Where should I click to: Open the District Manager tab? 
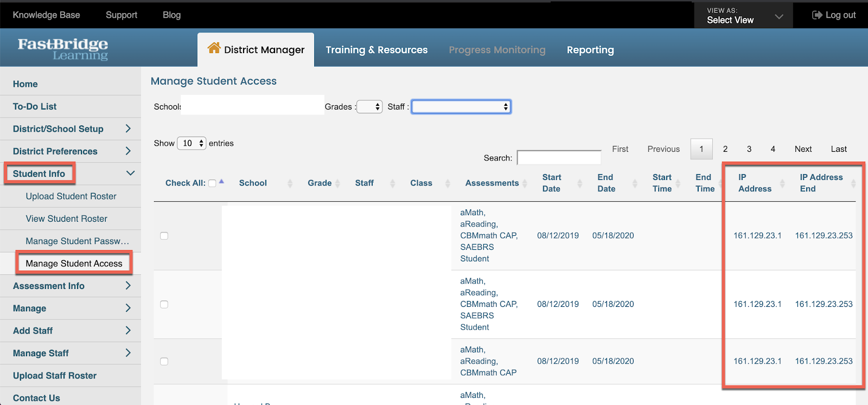click(256, 50)
